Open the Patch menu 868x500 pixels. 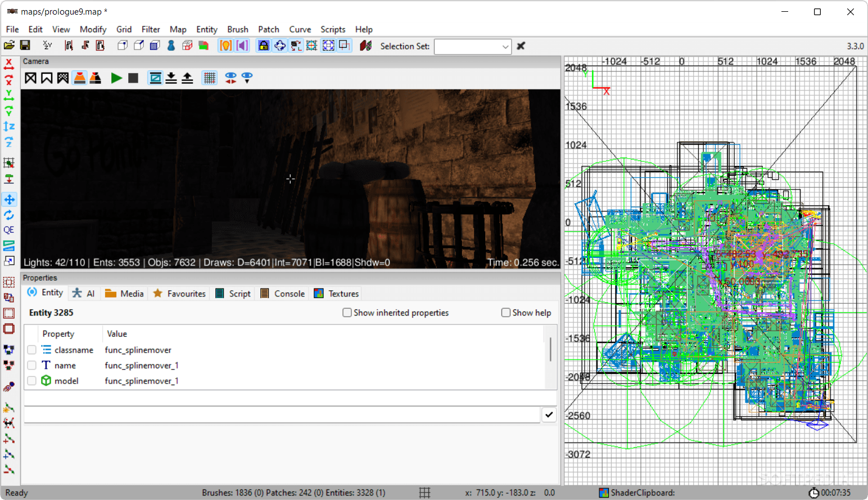pos(269,29)
